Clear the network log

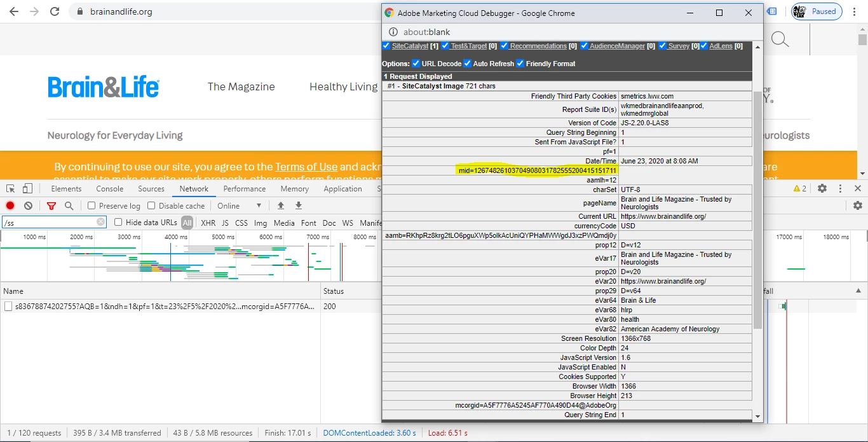click(28, 205)
